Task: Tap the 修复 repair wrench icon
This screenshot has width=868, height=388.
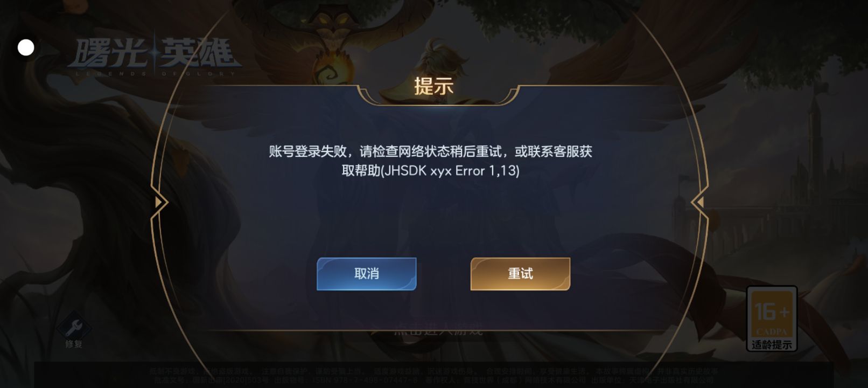Action: (74, 327)
